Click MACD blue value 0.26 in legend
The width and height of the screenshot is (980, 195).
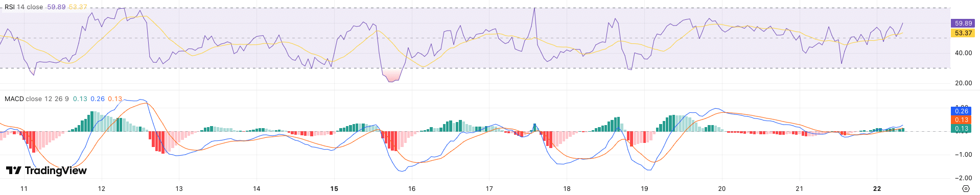tap(98, 99)
